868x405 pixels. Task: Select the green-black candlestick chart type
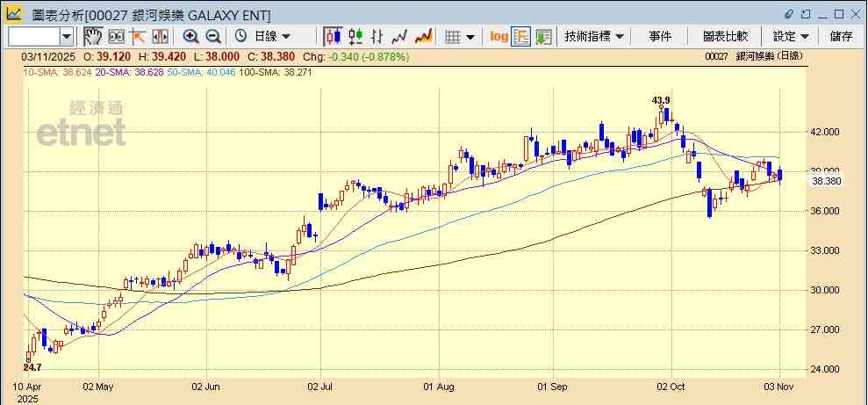tap(355, 36)
